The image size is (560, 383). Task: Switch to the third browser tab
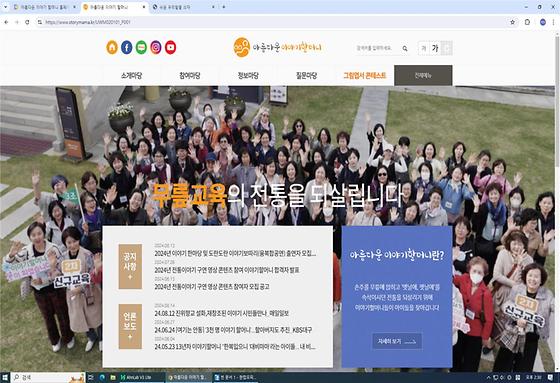point(182,7)
